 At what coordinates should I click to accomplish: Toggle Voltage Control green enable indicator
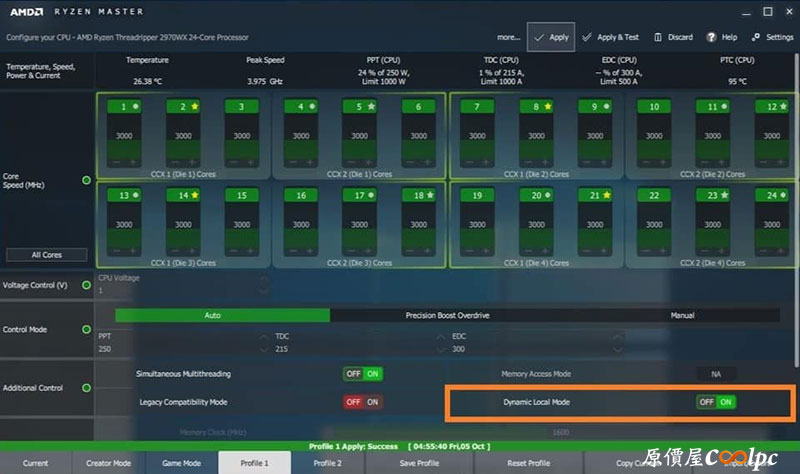pyautogui.click(x=86, y=285)
